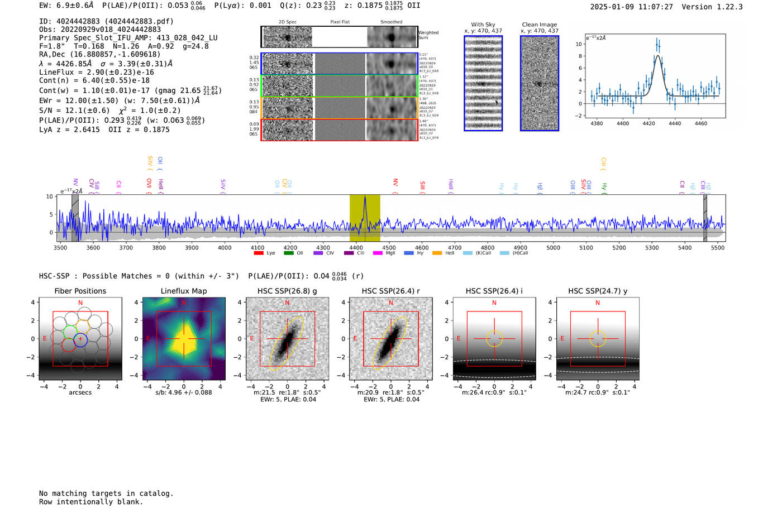Click the s/b: 4.96 +/- 0.088 caption

184,392
